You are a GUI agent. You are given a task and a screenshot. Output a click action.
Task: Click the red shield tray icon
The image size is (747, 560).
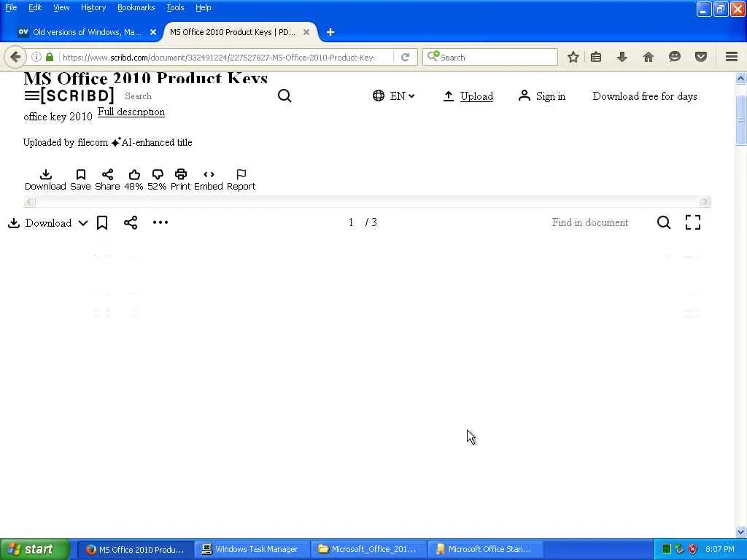click(693, 549)
